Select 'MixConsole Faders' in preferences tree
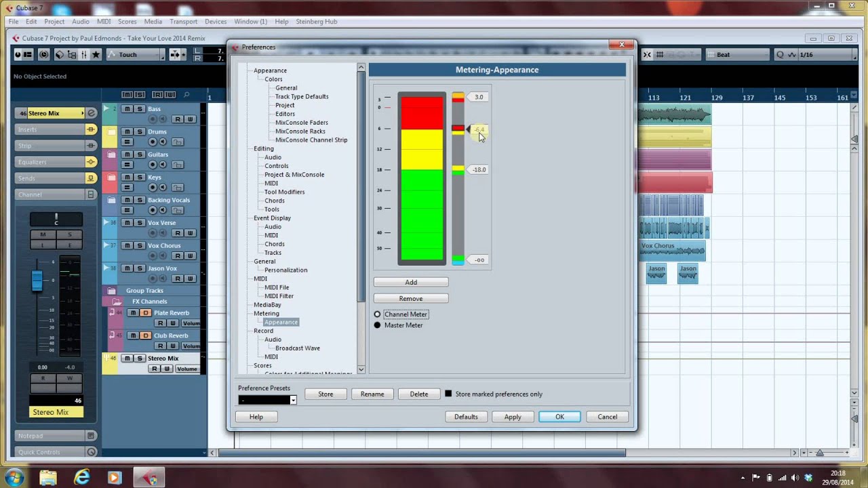 coord(302,123)
